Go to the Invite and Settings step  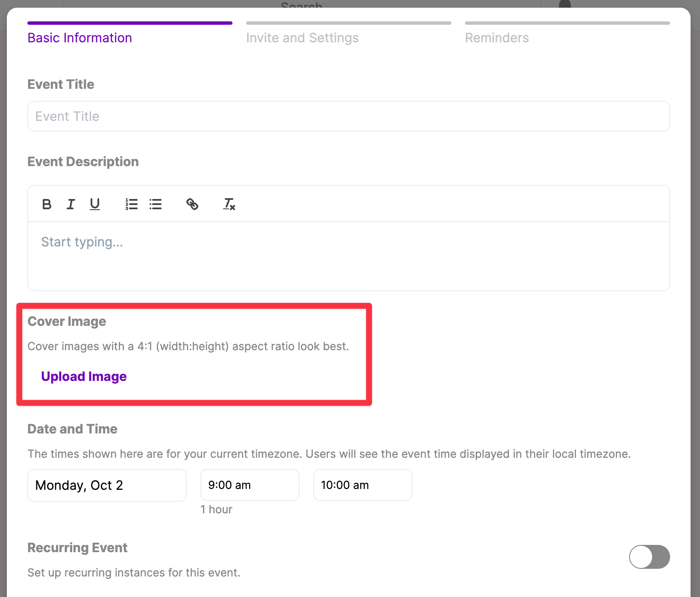pyautogui.click(x=349, y=33)
